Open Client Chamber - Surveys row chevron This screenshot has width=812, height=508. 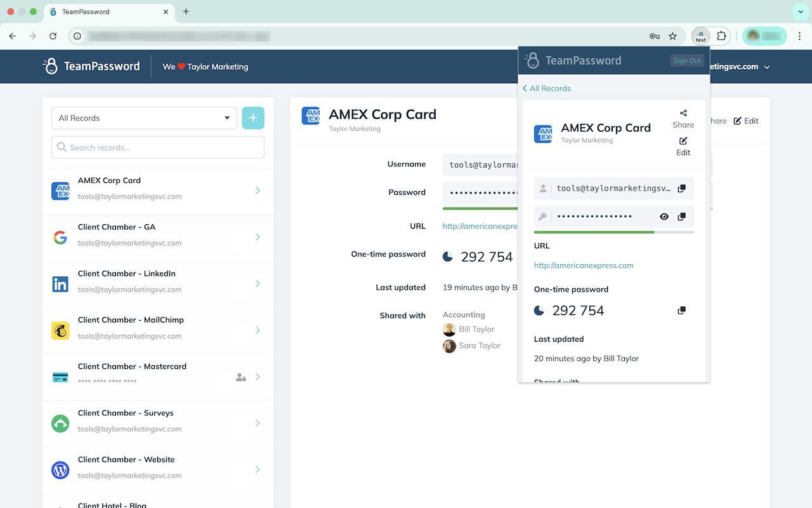pos(258,423)
